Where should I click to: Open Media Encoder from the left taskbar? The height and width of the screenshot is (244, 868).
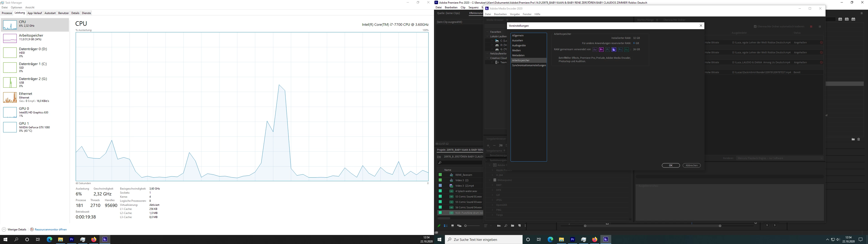[105, 239]
